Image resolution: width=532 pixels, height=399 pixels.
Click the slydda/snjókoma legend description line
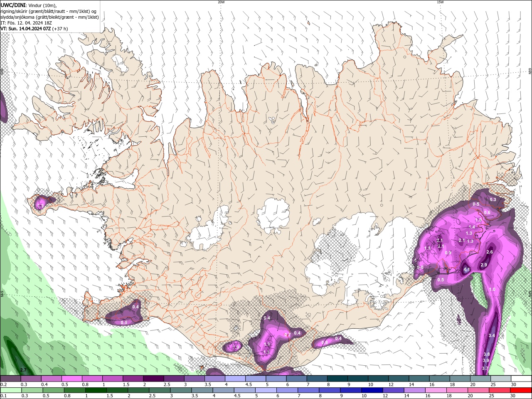pos(49,17)
